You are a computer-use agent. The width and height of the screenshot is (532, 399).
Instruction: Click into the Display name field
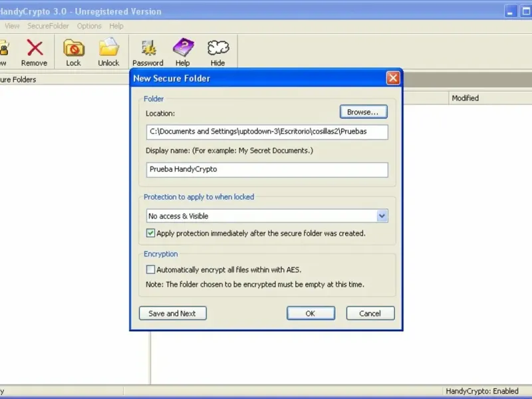(x=267, y=170)
